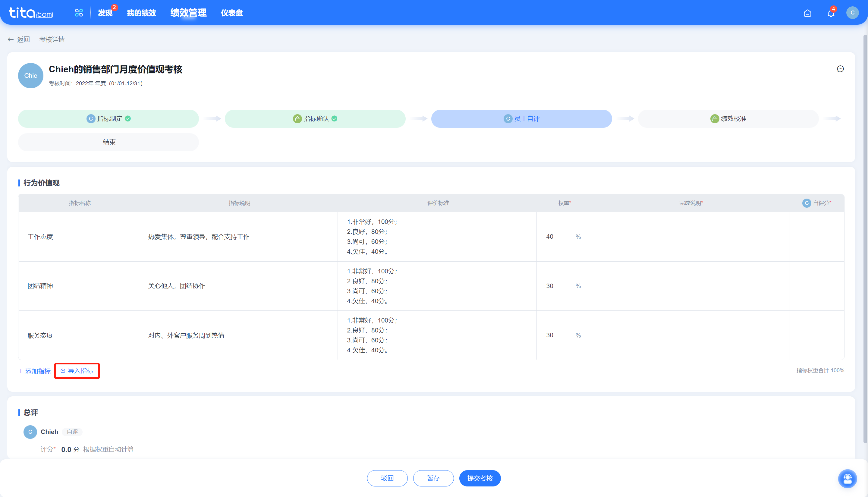Click the home icon in header
Image resolution: width=868 pixels, height=497 pixels.
point(807,13)
